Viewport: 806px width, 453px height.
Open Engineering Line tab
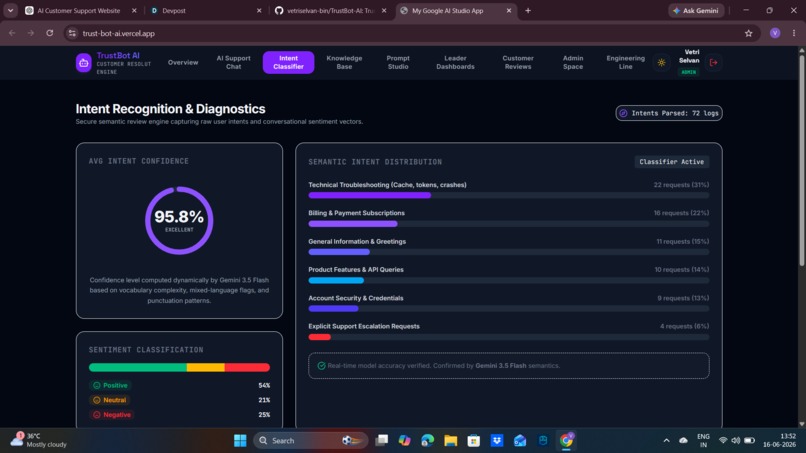pos(625,62)
